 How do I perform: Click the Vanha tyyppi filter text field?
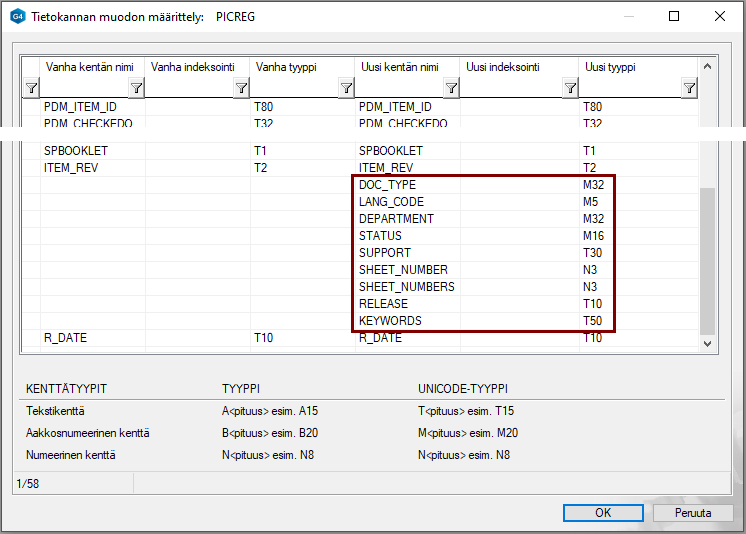pos(293,89)
